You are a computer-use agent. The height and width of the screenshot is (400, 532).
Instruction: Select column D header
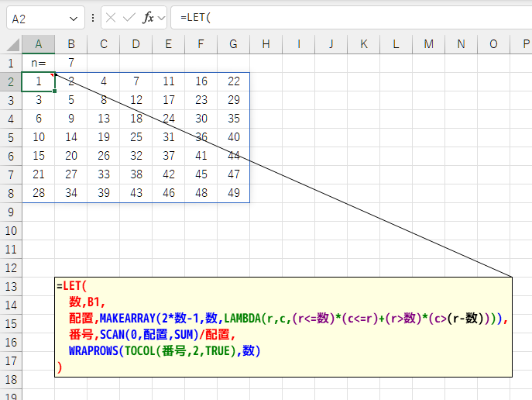coord(136,44)
